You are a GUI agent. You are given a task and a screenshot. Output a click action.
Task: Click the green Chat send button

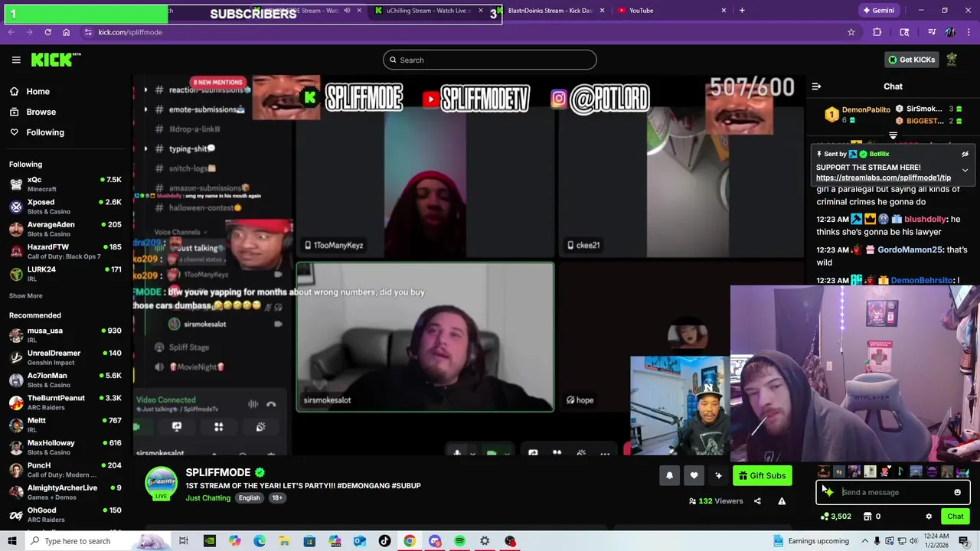pyautogui.click(x=955, y=517)
